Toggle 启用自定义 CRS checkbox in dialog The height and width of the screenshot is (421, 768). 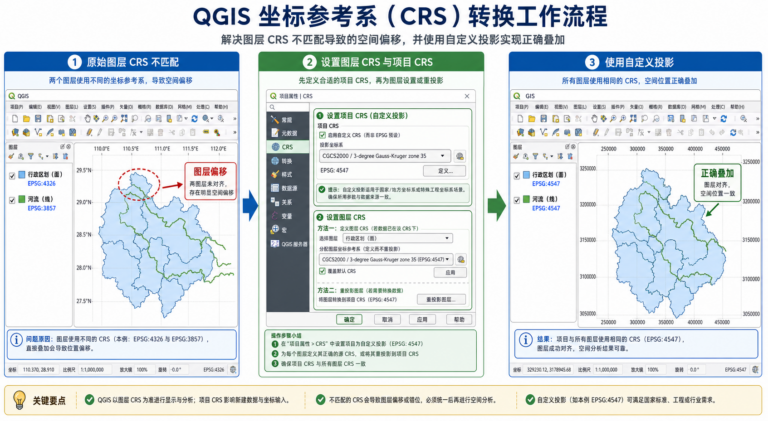click(x=322, y=135)
